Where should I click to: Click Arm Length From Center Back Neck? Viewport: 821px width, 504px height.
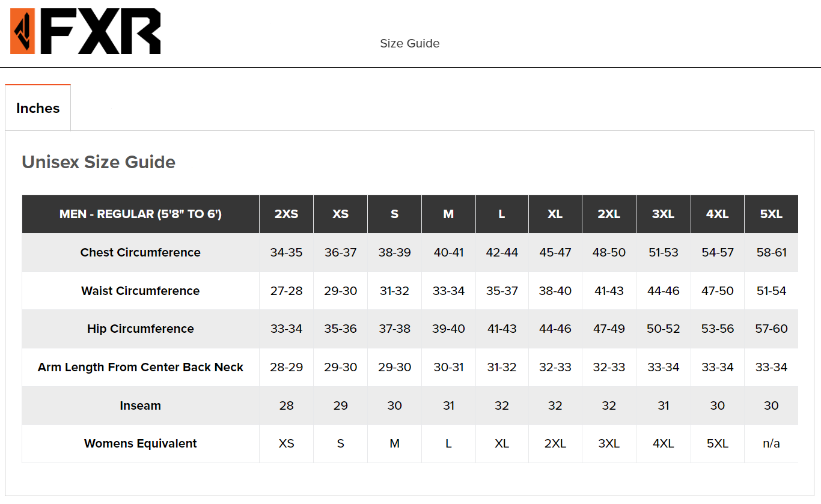(141, 367)
